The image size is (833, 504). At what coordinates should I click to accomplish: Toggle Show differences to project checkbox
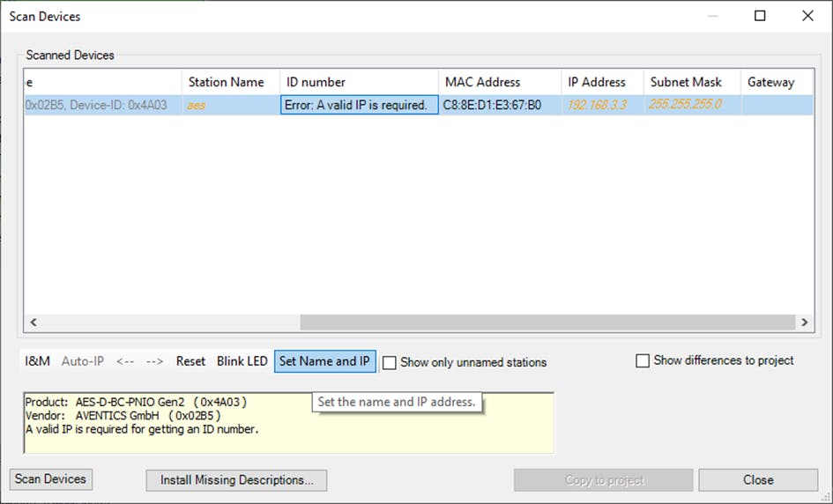(643, 360)
